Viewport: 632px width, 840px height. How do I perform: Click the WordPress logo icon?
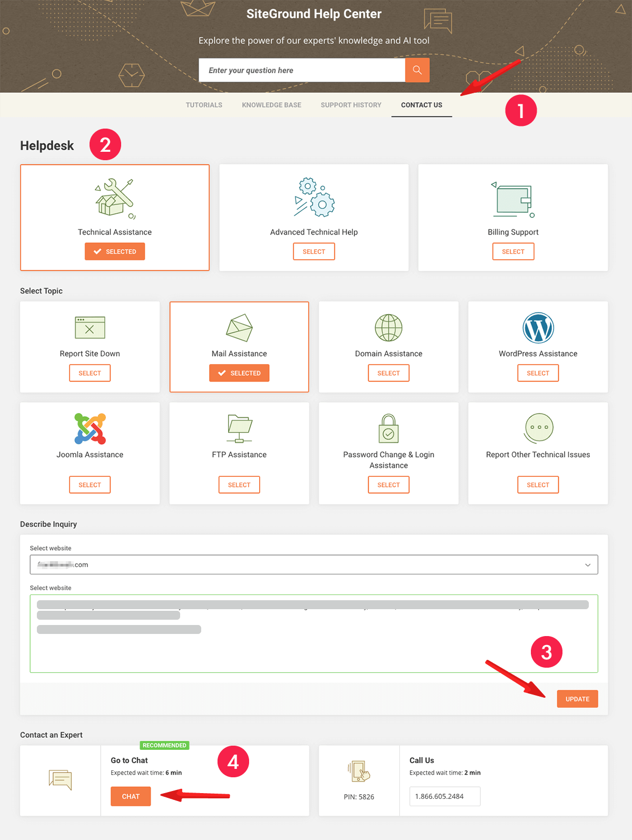click(x=538, y=327)
